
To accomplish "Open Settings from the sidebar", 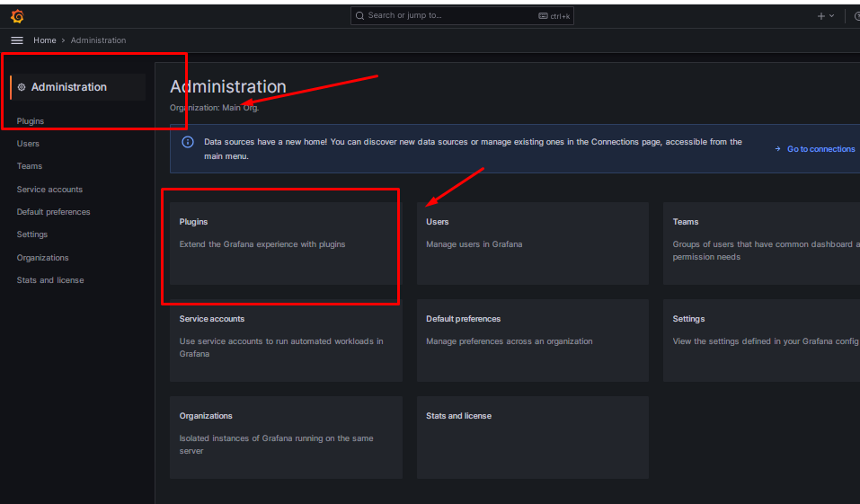I will 32,234.
